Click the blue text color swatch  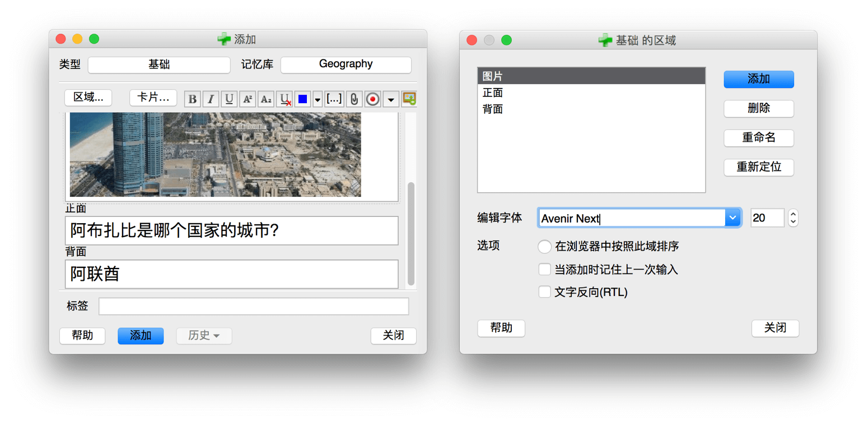(302, 99)
